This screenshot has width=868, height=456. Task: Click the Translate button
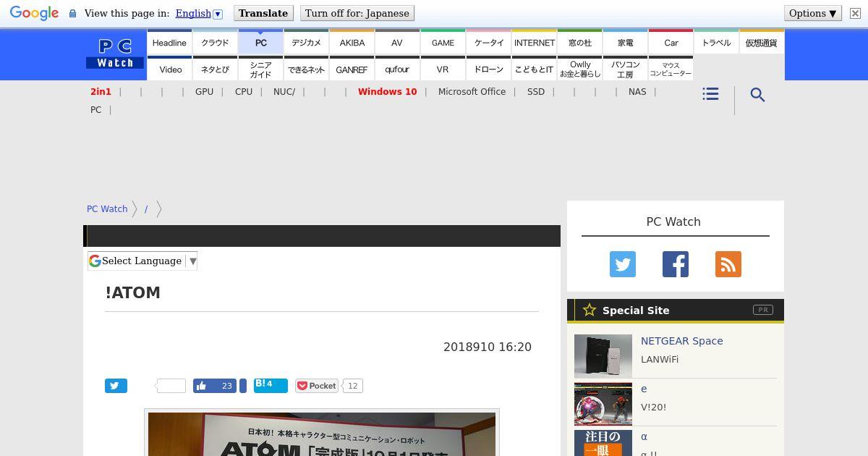(x=263, y=13)
